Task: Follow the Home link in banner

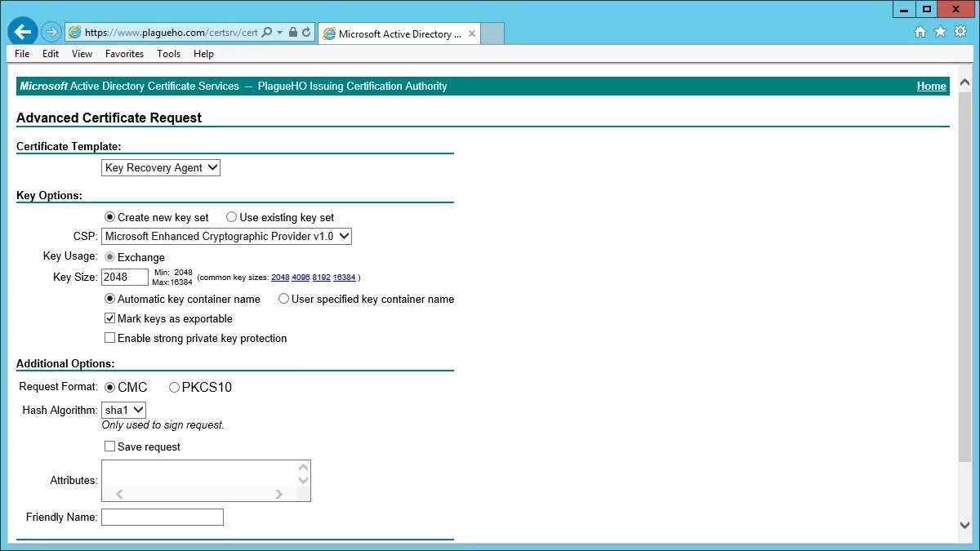Action: 931,86
